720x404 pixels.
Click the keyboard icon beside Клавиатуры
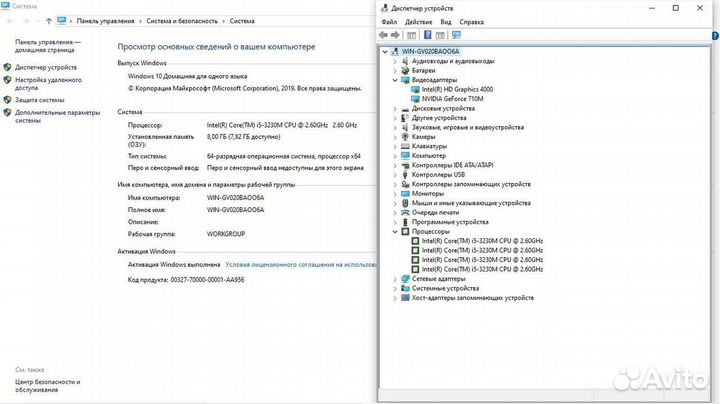[405, 146]
